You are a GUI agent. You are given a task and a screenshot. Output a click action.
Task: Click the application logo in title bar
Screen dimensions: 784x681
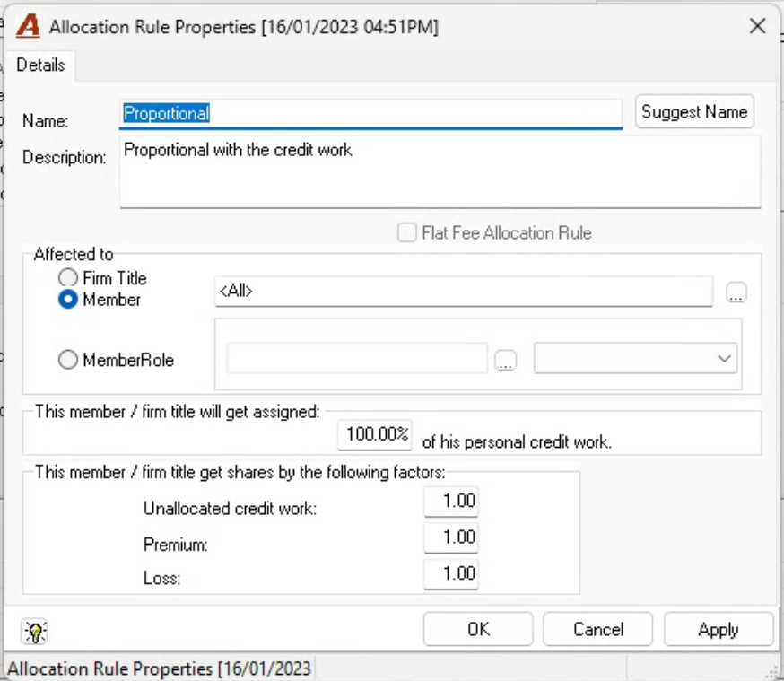(28, 26)
